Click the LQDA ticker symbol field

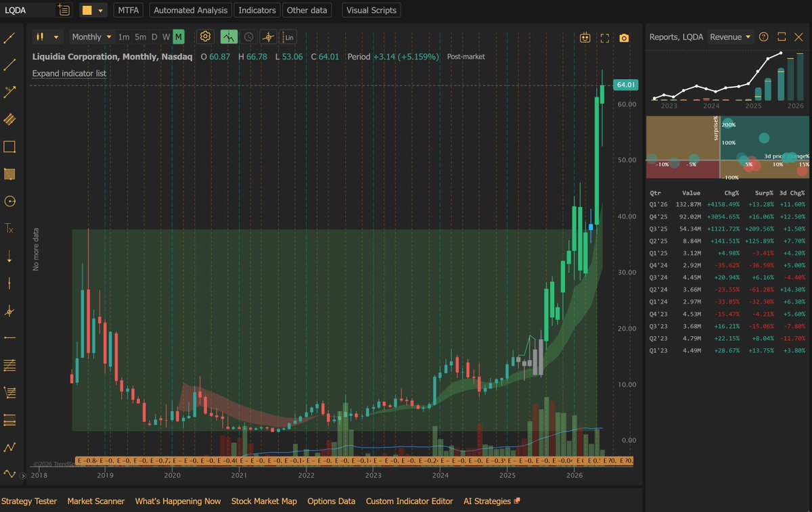(28, 10)
